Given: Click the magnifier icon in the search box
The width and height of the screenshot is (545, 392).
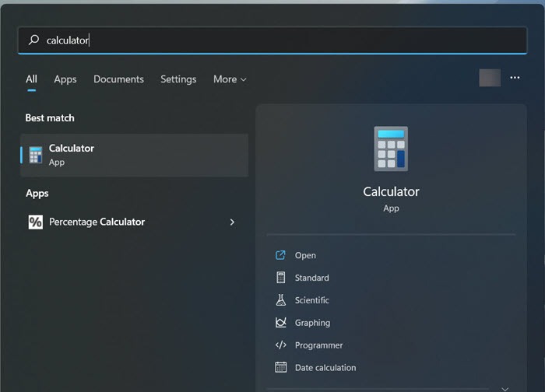Looking at the screenshot, I should (x=33, y=40).
